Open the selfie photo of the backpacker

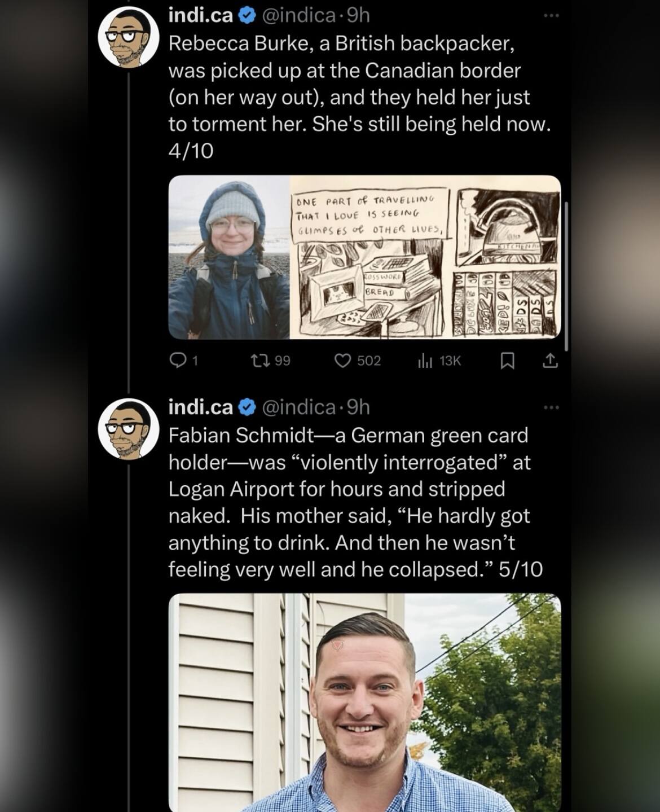tap(229, 257)
